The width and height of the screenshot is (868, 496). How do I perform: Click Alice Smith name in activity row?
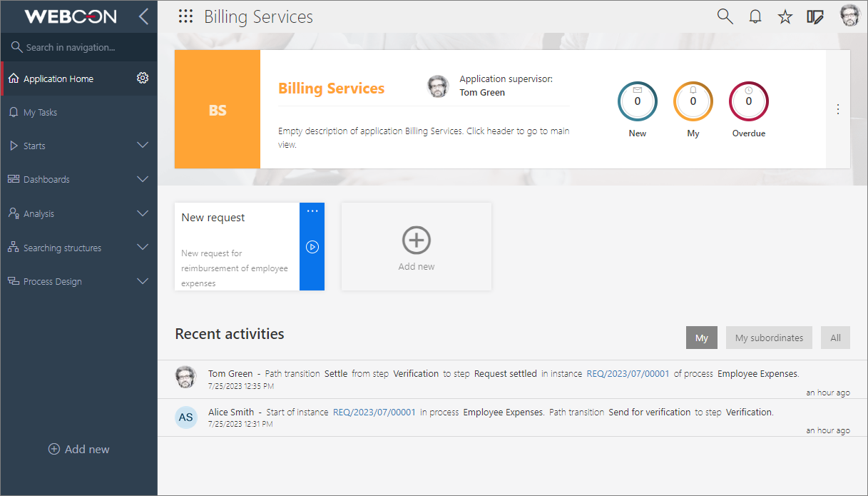[231, 412]
